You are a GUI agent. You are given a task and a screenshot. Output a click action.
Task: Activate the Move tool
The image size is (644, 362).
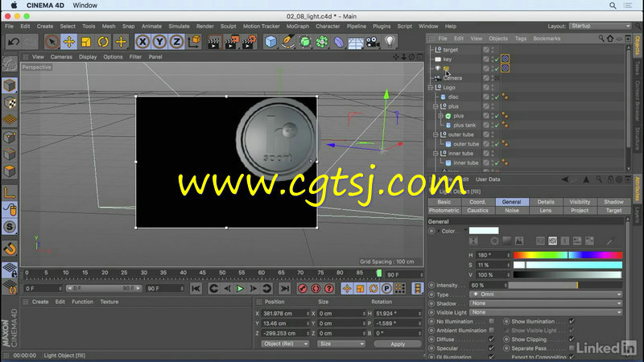click(69, 42)
